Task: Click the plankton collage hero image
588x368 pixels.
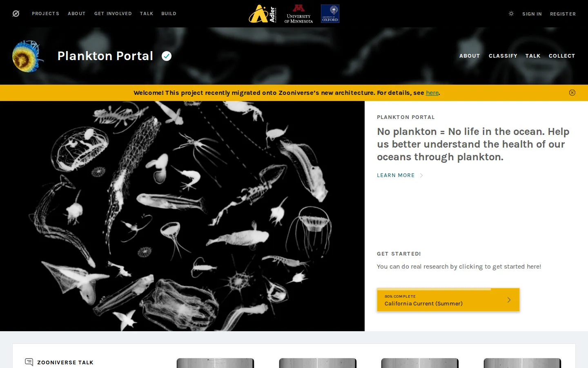Action: (182, 216)
